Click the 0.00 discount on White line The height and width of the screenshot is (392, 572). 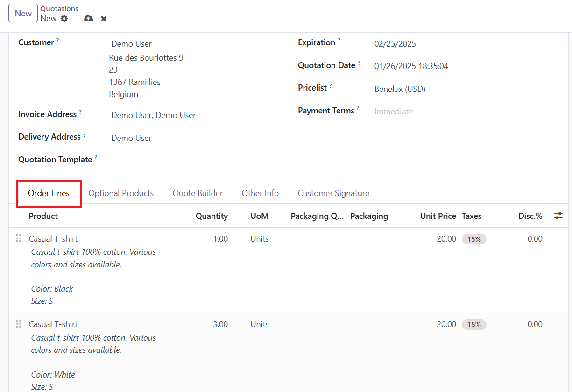535,324
